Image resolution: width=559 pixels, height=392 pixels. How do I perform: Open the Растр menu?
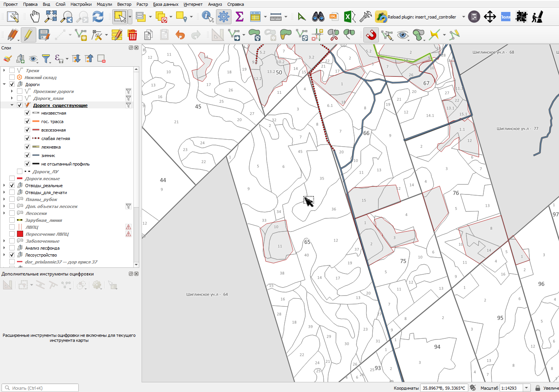(142, 4)
